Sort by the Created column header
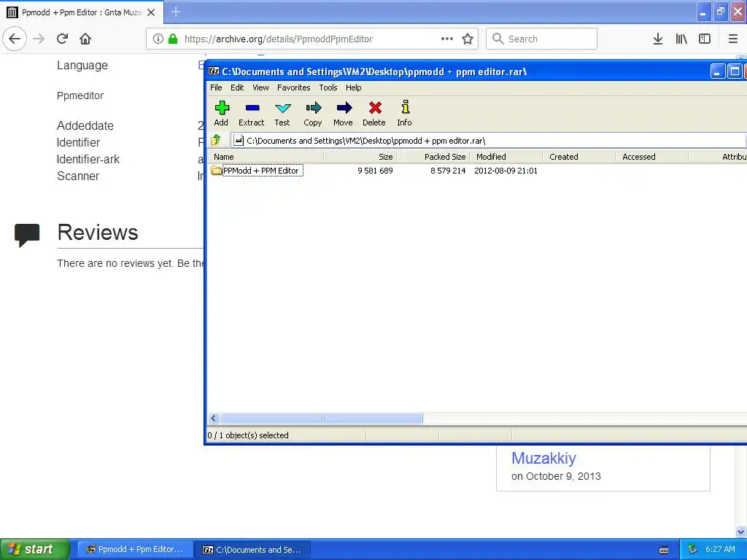 point(578,157)
